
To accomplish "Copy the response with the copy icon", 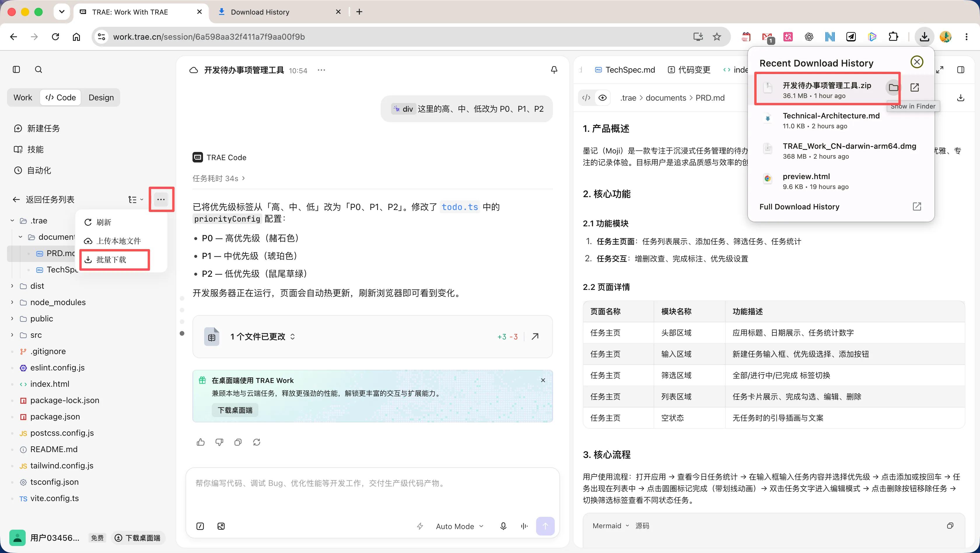I will [238, 442].
